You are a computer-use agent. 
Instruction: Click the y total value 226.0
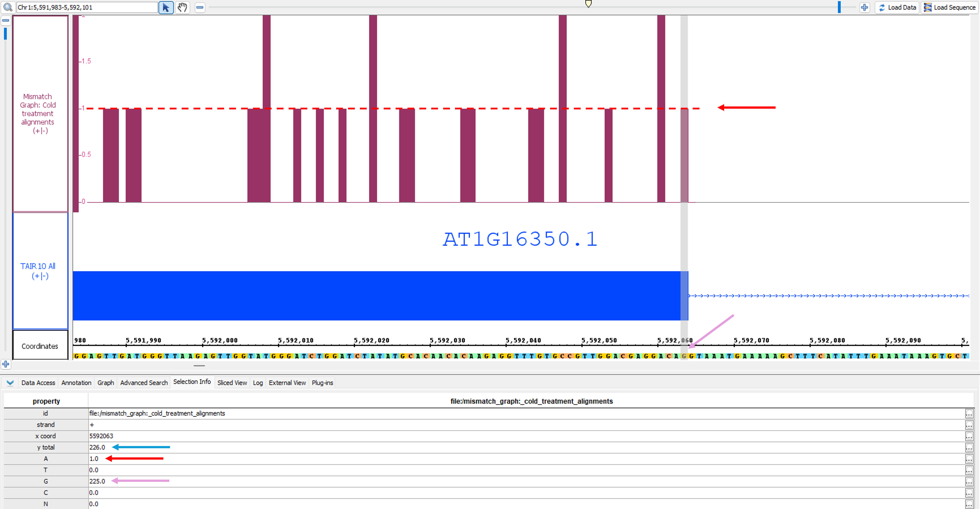point(97,447)
